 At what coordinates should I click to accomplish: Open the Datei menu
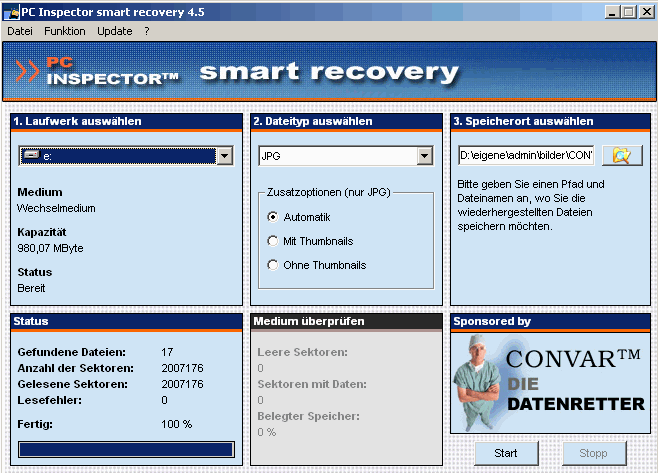pyautogui.click(x=20, y=31)
